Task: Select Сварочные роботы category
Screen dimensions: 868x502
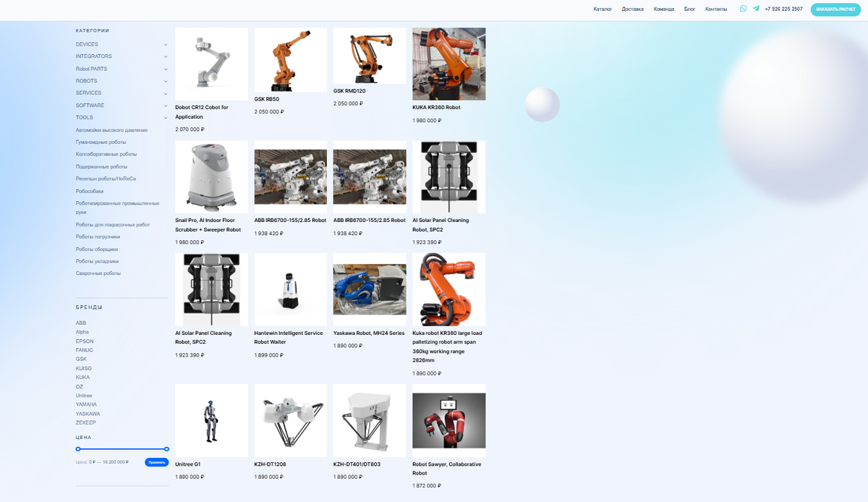Action: pyautogui.click(x=98, y=273)
